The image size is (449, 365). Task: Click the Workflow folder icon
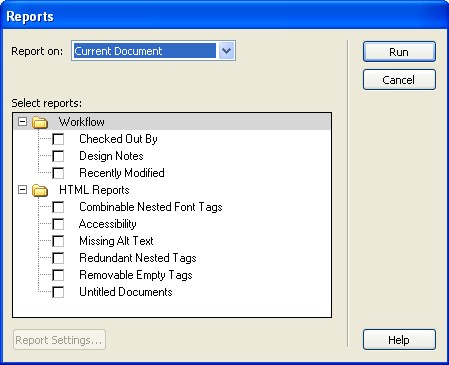40,122
